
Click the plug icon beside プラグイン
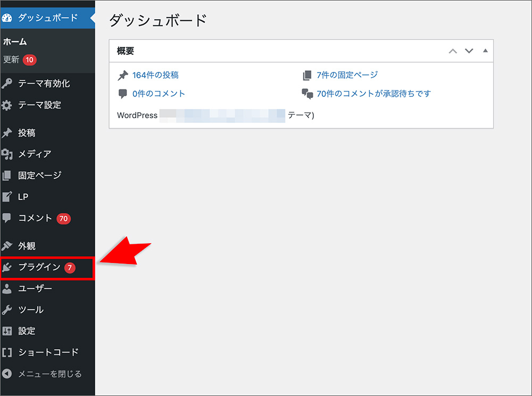(x=7, y=267)
